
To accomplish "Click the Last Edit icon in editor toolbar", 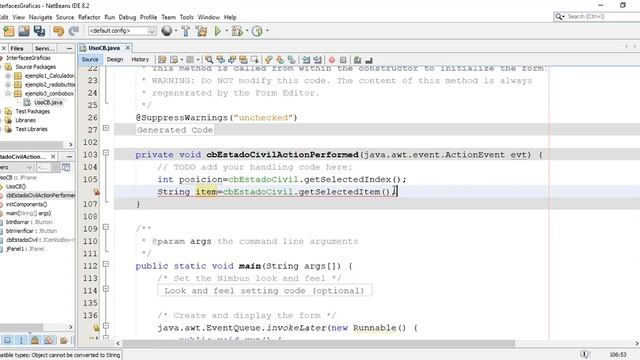I will tap(162, 60).
